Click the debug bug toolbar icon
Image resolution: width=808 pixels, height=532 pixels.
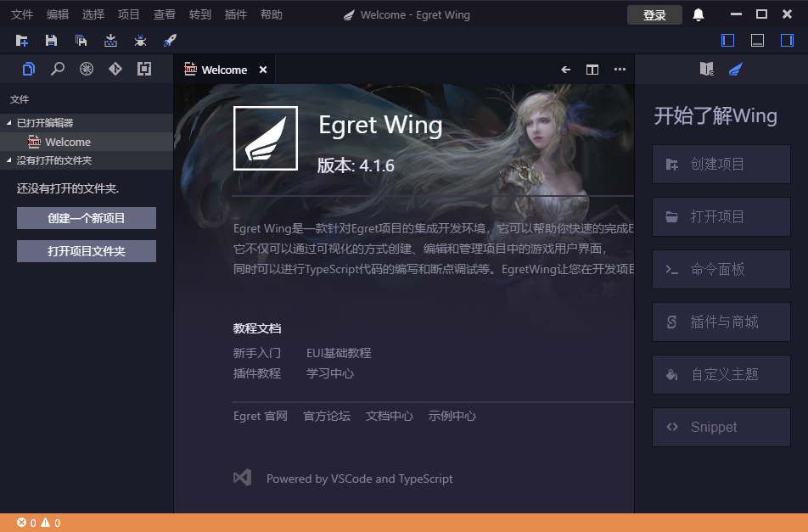[x=140, y=40]
